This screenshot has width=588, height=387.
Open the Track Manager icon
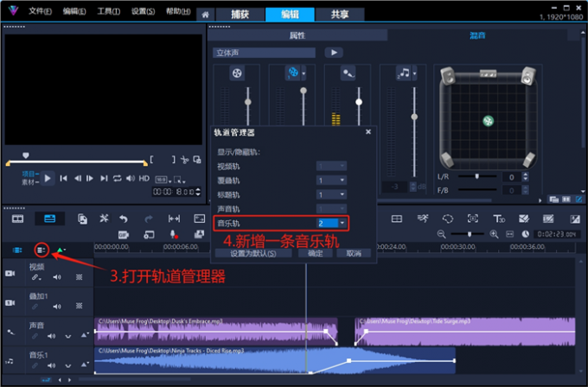[x=42, y=250]
